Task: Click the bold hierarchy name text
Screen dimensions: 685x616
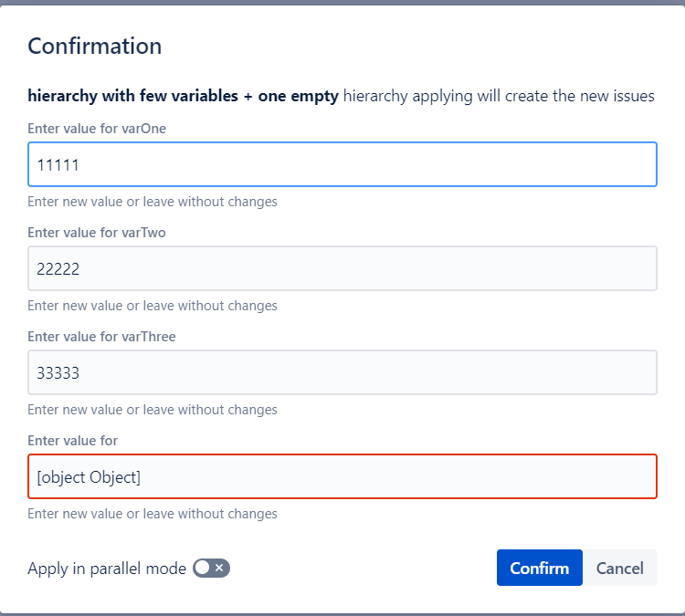Action: tap(183, 96)
